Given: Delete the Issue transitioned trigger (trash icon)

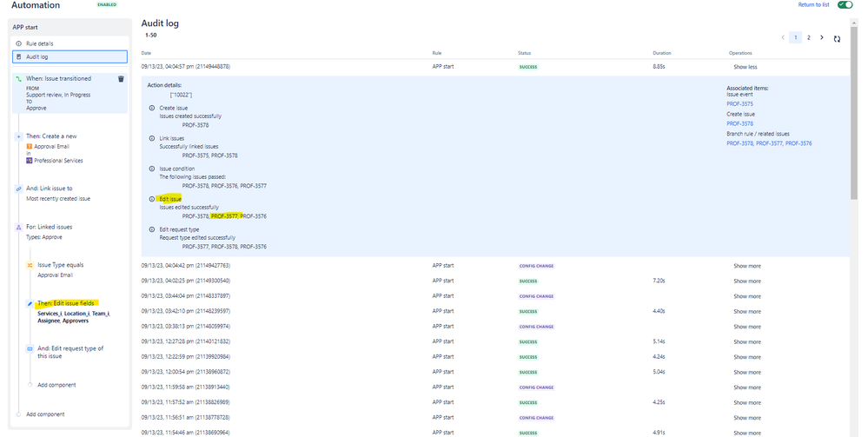Looking at the screenshot, I should 121,79.
